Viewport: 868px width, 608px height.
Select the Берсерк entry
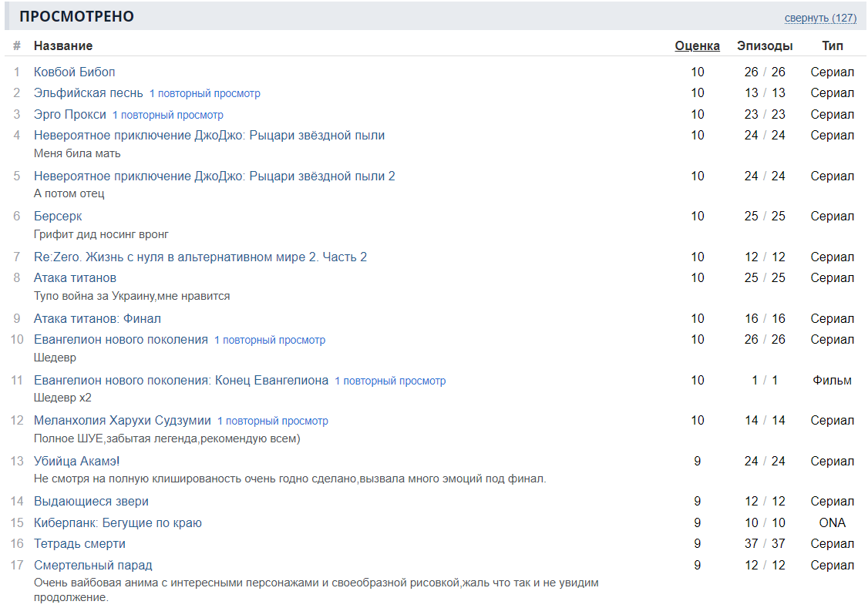tap(58, 216)
